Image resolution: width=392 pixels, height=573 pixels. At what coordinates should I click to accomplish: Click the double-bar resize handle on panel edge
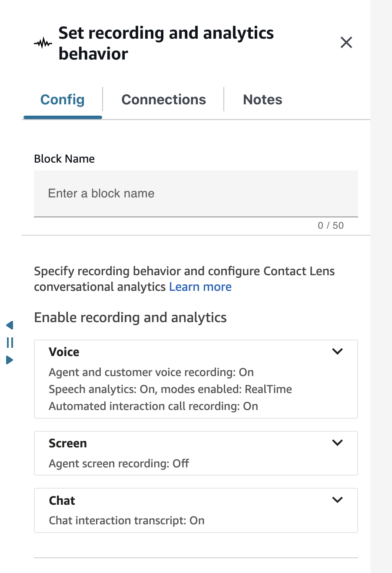(10, 343)
